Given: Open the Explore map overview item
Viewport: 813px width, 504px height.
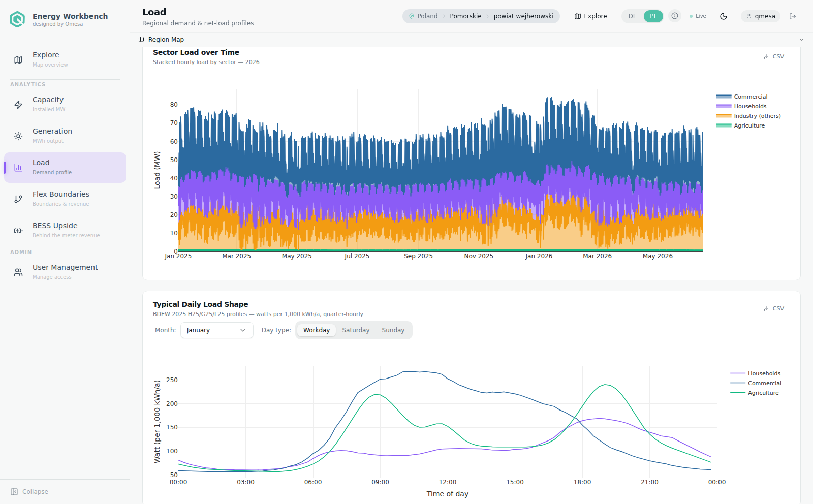Looking at the screenshot, I should point(65,59).
